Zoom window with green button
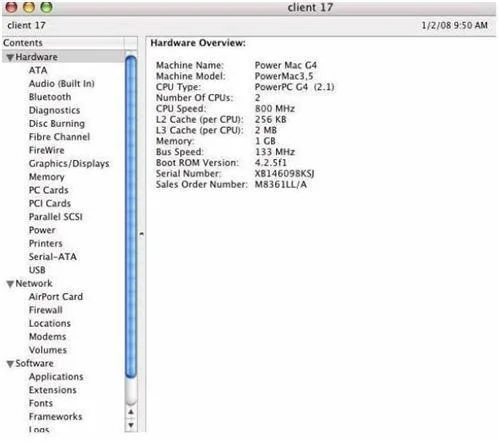Screen dimensions: 498x443 (46, 7)
